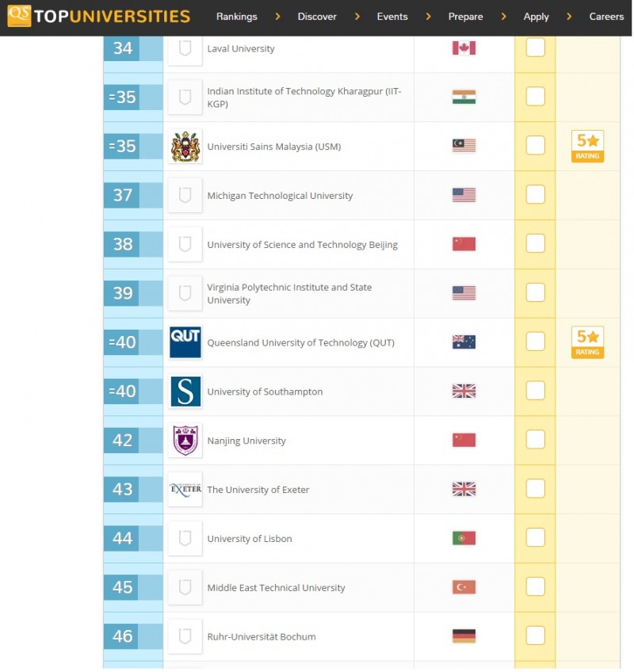Click the Australia flag for QUT
The height and width of the screenshot is (672, 634).
tap(464, 342)
